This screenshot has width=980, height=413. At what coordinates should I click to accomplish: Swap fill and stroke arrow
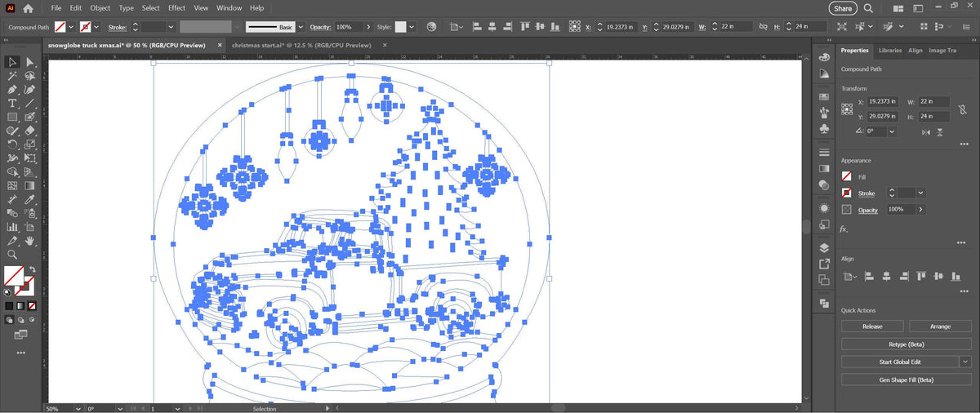(33, 269)
